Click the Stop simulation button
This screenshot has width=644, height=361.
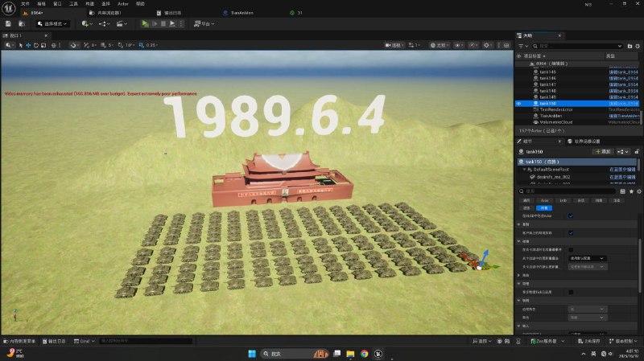pyautogui.click(x=163, y=24)
